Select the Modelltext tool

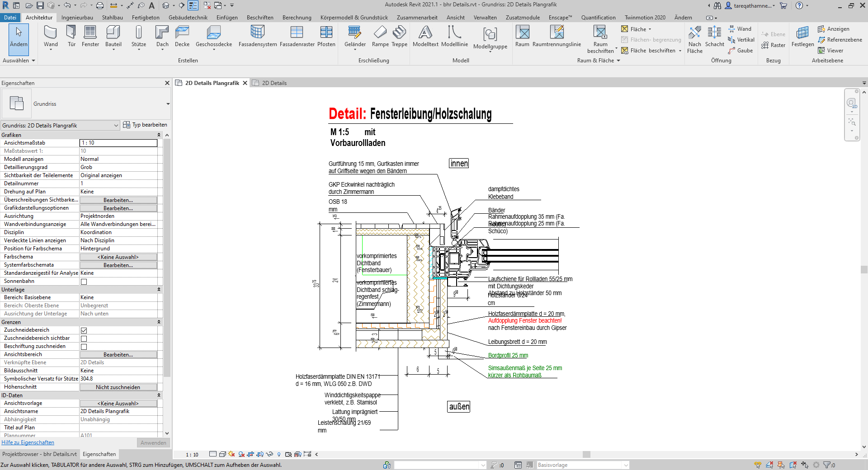coord(425,36)
